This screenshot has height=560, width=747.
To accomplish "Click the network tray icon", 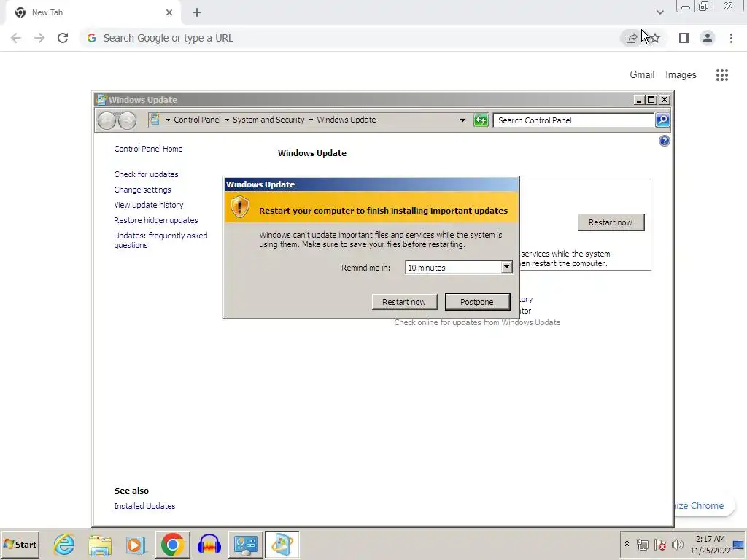I will point(643,545).
